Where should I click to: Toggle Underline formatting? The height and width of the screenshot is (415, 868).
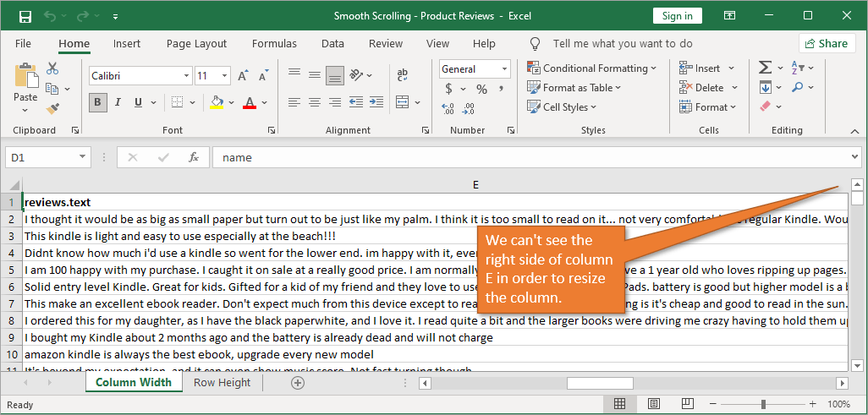tap(138, 103)
